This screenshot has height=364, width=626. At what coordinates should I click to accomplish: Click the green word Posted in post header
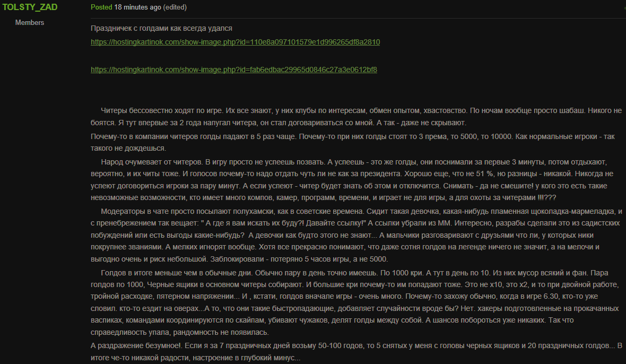[101, 7]
